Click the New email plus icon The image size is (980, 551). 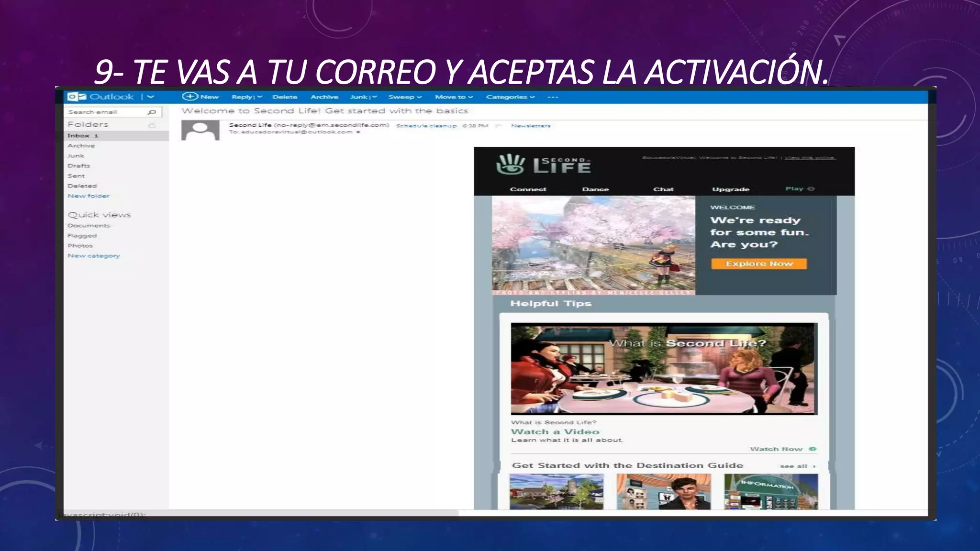190,97
